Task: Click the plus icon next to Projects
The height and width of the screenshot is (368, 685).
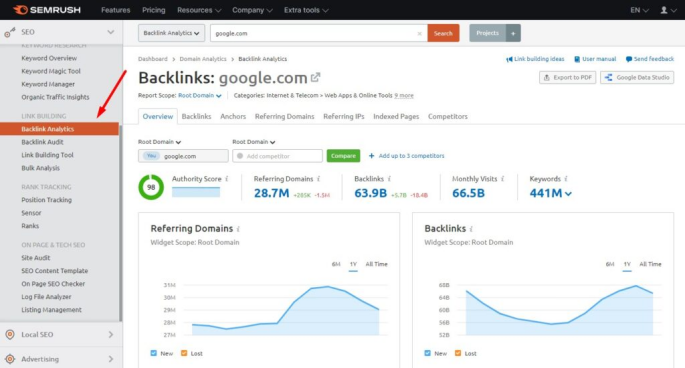Action: [513, 33]
